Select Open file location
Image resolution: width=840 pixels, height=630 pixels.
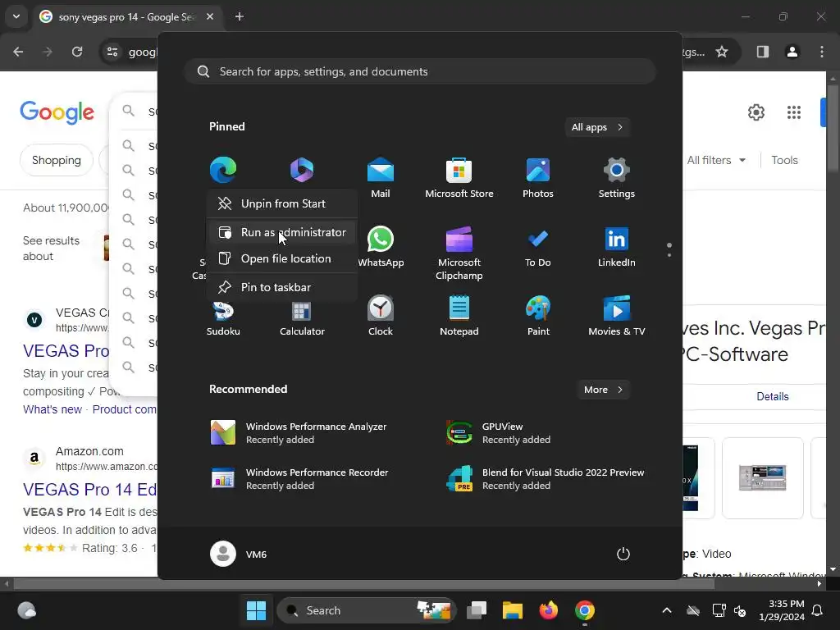coord(282,258)
